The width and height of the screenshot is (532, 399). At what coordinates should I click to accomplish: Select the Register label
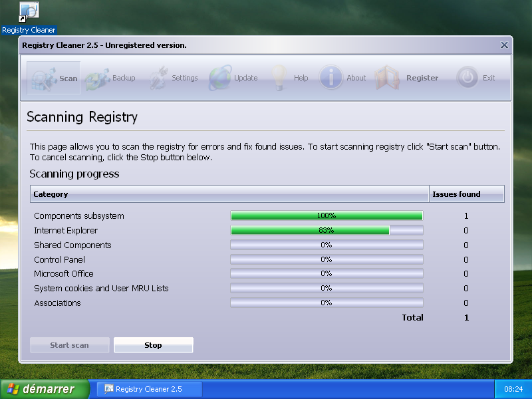(x=422, y=78)
